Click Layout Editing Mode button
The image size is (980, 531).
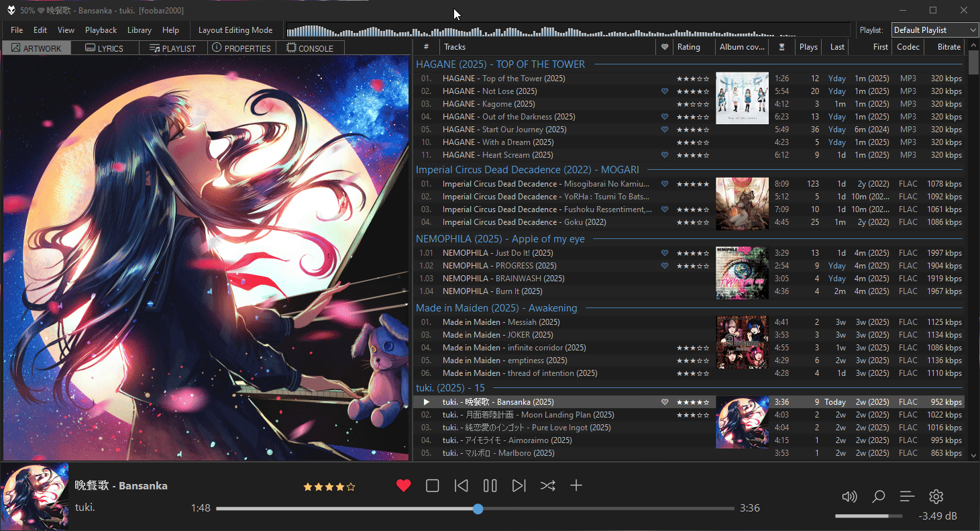[x=235, y=30]
